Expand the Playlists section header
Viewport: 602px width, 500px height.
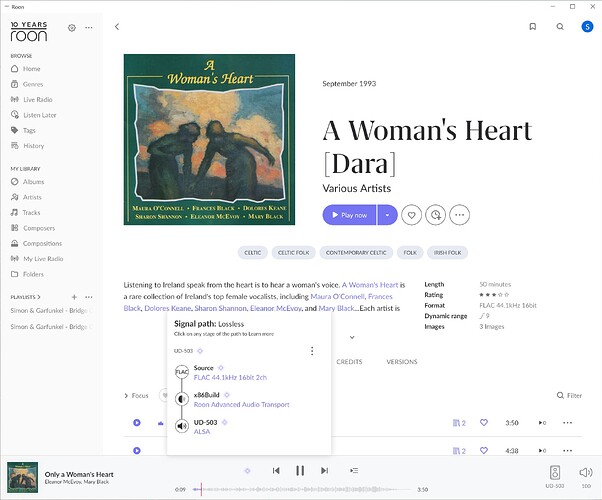25,297
